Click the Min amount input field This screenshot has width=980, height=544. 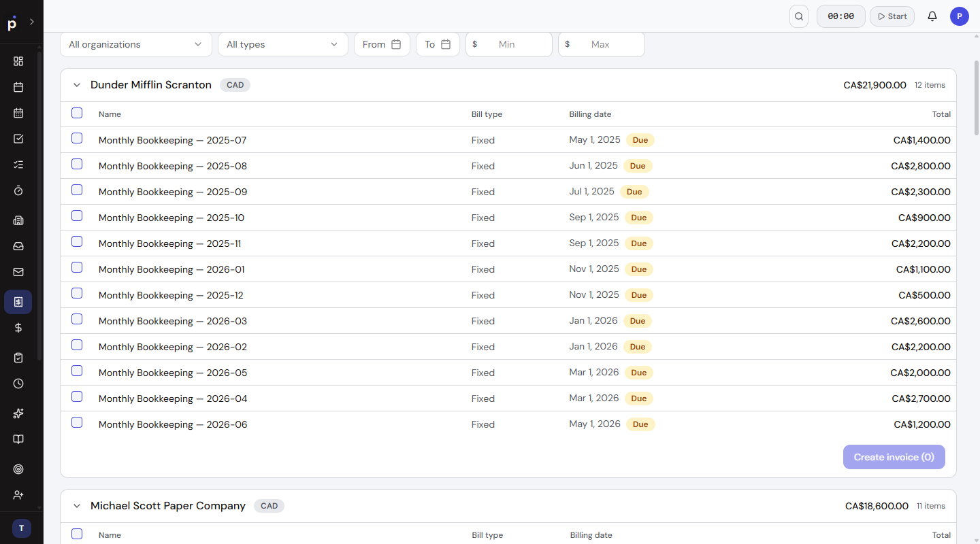509,44
